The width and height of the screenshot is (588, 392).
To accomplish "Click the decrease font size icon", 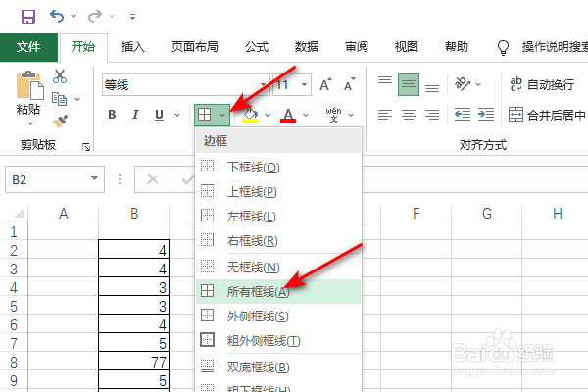I will [x=350, y=85].
